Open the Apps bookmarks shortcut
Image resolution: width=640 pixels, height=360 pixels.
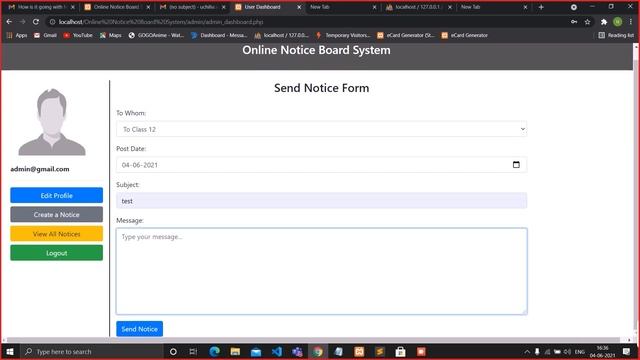(x=17, y=36)
